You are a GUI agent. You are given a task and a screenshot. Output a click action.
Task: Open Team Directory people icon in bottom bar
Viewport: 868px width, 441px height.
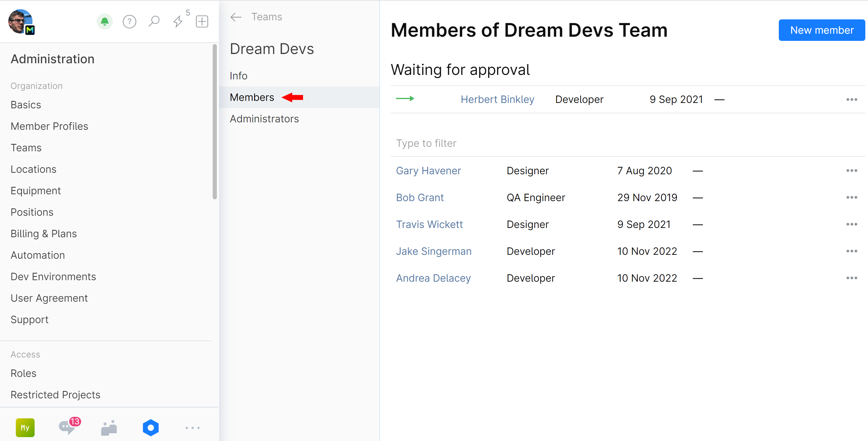click(x=109, y=428)
